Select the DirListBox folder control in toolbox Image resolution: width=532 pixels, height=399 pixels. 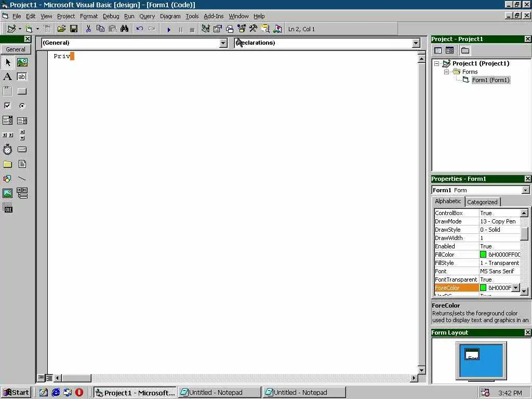7,164
